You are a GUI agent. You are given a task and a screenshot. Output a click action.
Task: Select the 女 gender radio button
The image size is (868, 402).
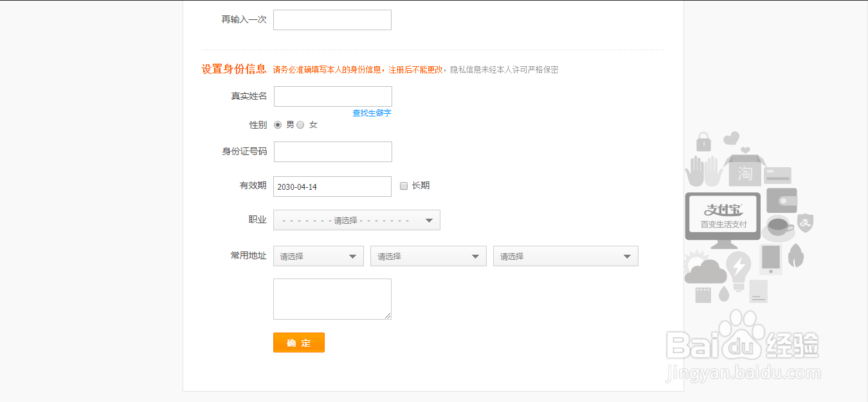(300, 125)
